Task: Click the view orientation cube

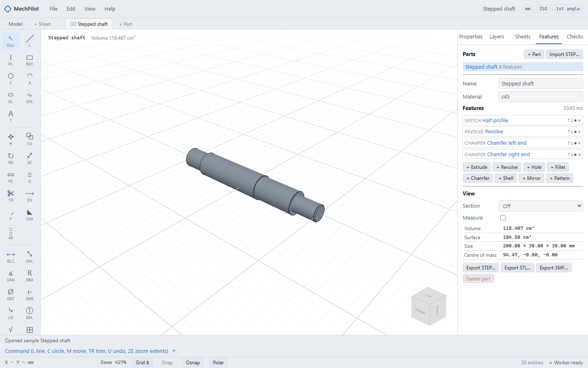Action: coord(429,306)
